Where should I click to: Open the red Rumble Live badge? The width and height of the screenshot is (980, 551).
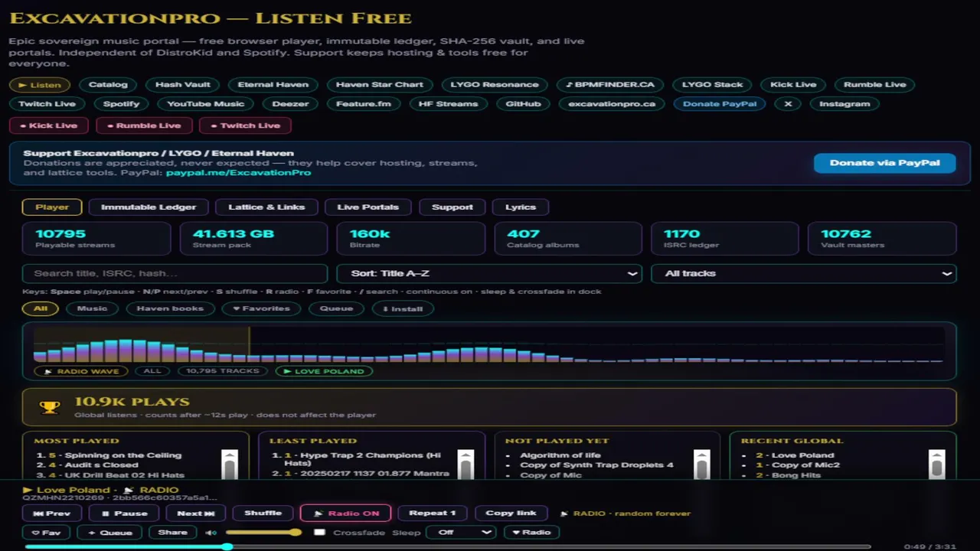143,126
